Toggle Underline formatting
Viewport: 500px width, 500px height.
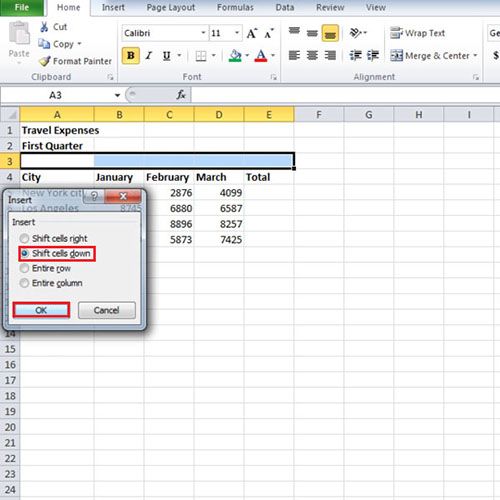pos(166,56)
